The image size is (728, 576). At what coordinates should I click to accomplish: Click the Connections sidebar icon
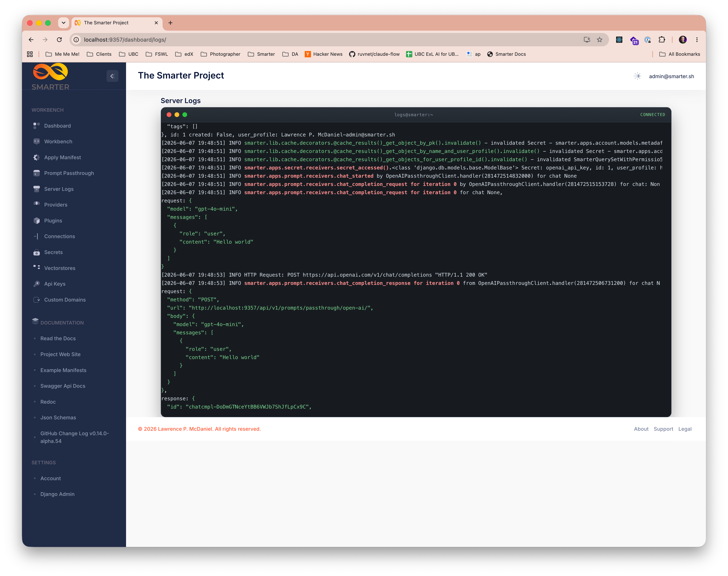36,236
